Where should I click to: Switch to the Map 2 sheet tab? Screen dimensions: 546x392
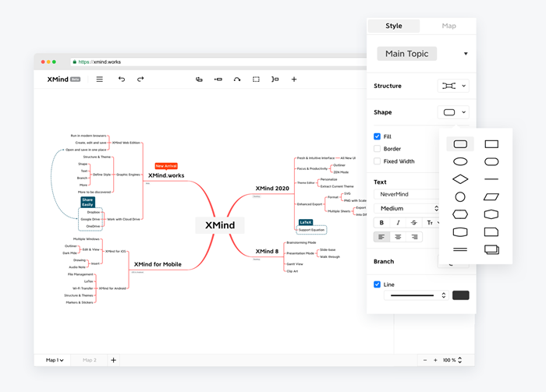click(90, 360)
